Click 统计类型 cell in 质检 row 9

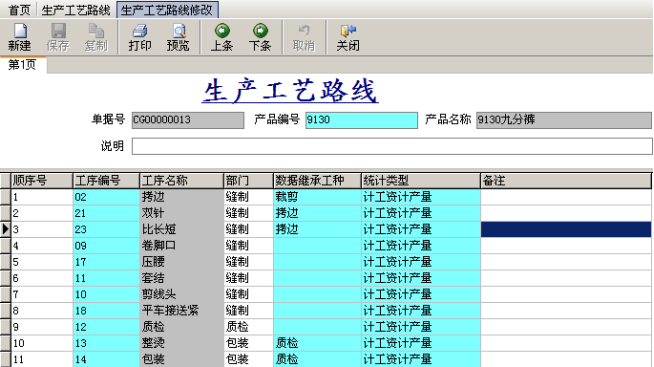pyautogui.click(x=421, y=327)
